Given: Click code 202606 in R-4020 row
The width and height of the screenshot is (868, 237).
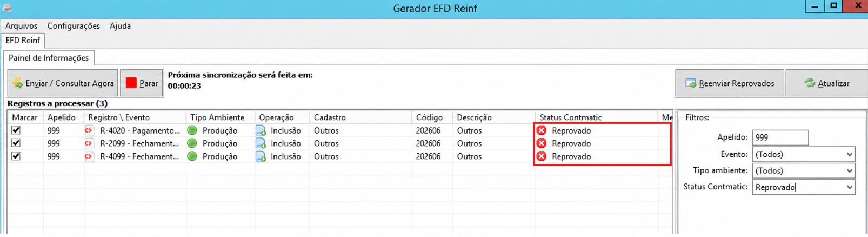Looking at the screenshot, I should (428, 130).
